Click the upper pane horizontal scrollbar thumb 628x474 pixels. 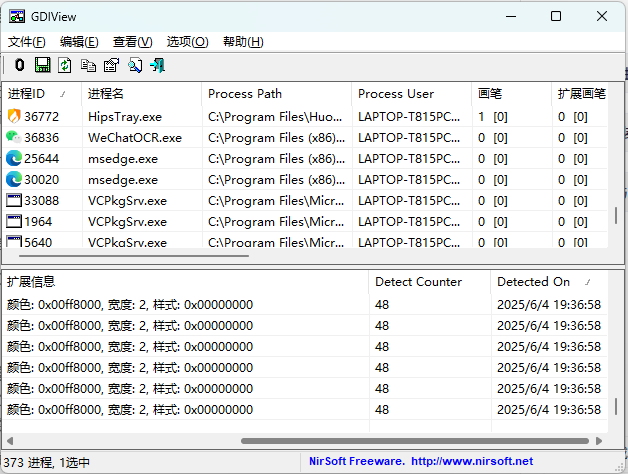(x=134, y=256)
